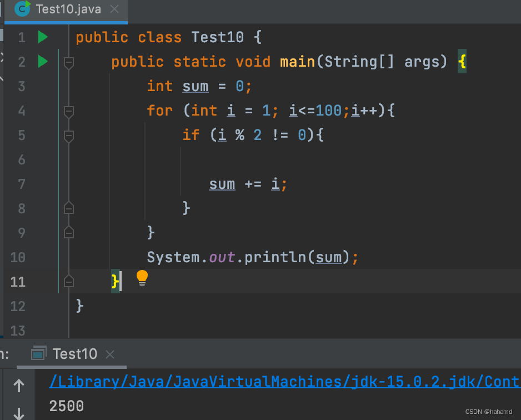The width and height of the screenshot is (521, 420).
Task: Click the class name Test10 on line 1
Action: (218, 37)
